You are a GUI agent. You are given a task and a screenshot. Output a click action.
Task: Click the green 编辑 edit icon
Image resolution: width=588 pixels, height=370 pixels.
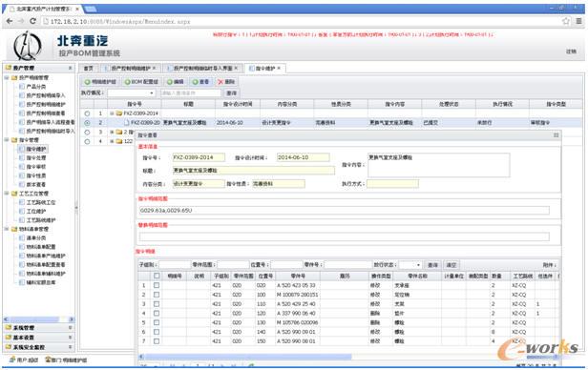[170, 82]
